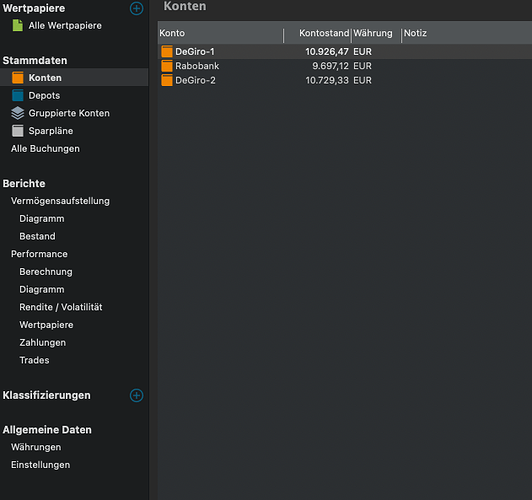Image resolution: width=532 pixels, height=500 pixels.
Task: Open the Performance Berechnung entry
Action: pyautogui.click(x=46, y=272)
